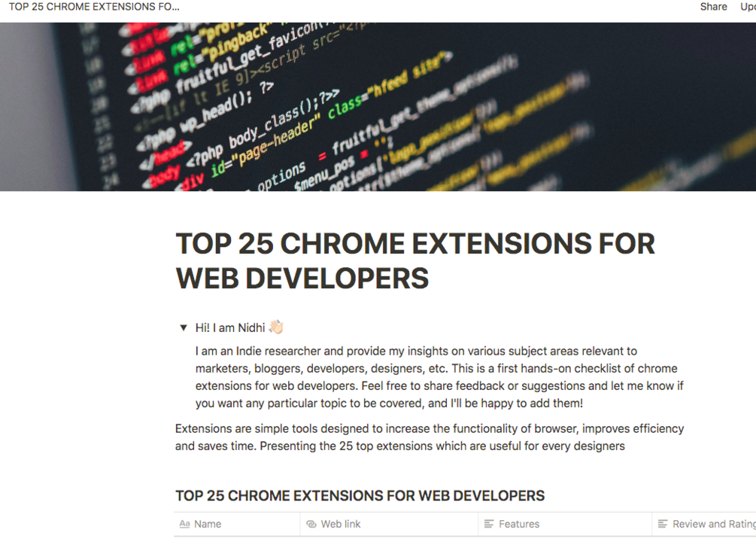
Task: Click the waving hand emoji
Action: point(276,327)
